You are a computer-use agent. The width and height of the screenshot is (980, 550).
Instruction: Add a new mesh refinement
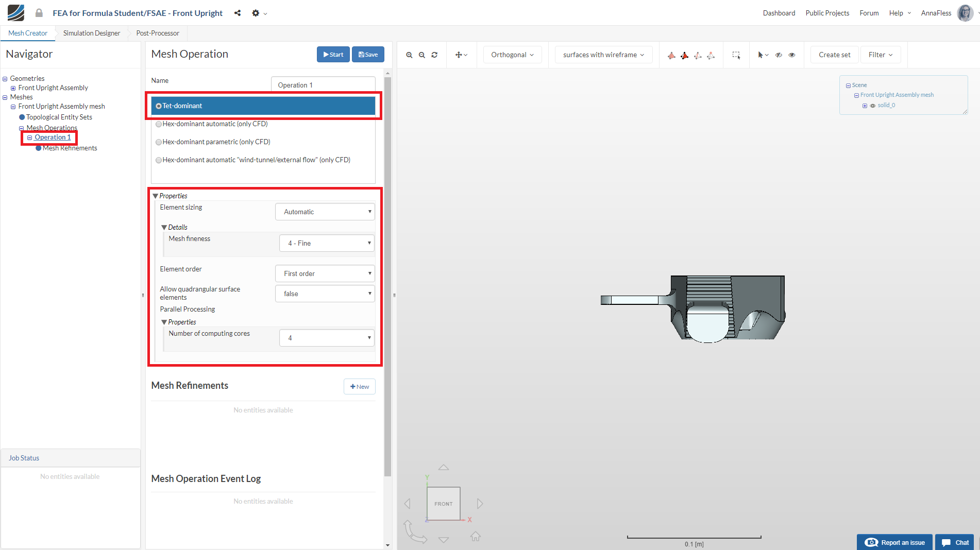(360, 387)
